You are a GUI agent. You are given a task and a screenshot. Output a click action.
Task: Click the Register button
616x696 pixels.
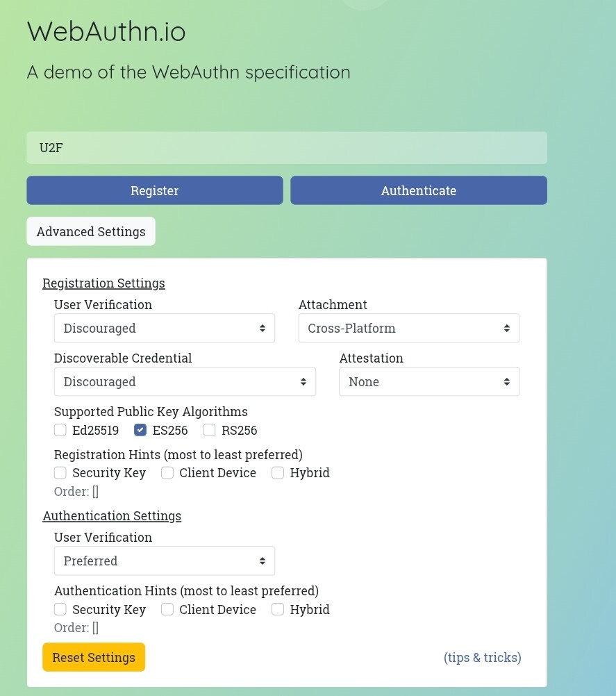point(154,190)
